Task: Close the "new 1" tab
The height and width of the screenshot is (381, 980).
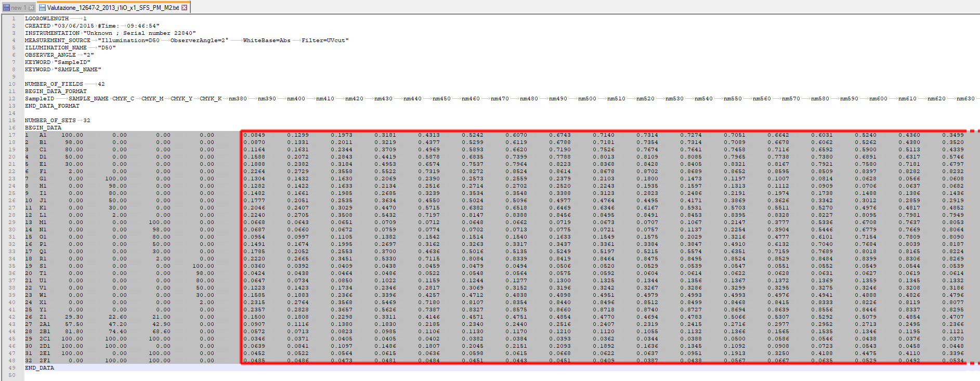Action: point(31,8)
